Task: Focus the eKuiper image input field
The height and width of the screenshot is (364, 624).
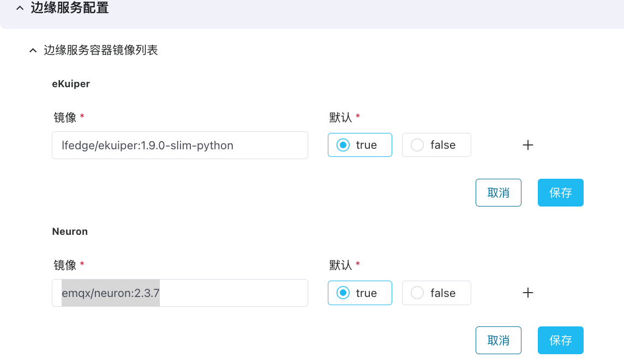Action: coord(180,145)
